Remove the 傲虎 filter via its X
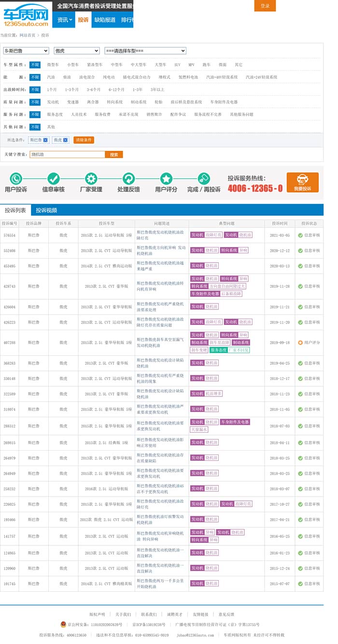Screen dimensions: 338x644 pyautogui.click(x=66, y=140)
